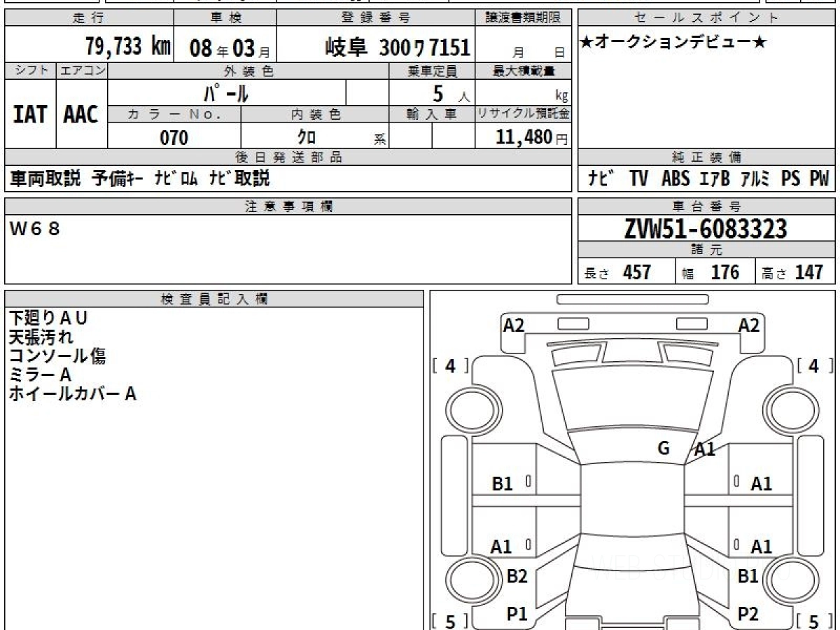The height and width of the screenshot is (630, 840).
Task: Click the A1 mark beside the G mark
Action: [705, 450]
